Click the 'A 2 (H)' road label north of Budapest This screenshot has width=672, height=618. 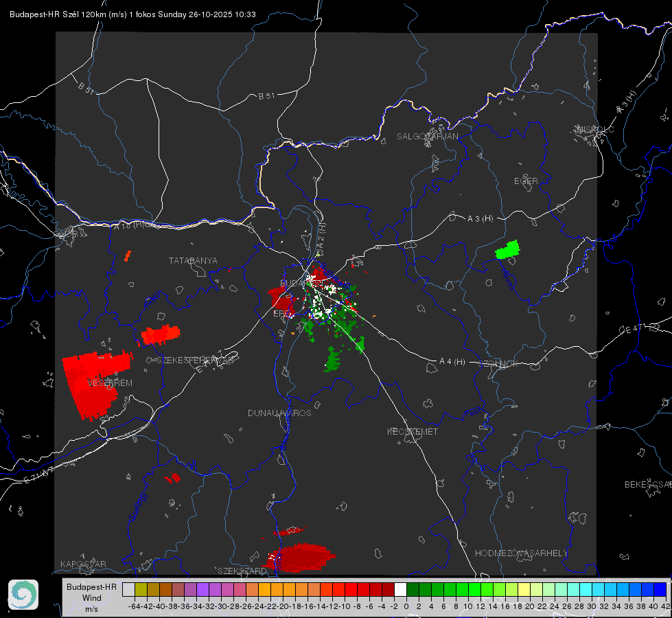(321, 235)
